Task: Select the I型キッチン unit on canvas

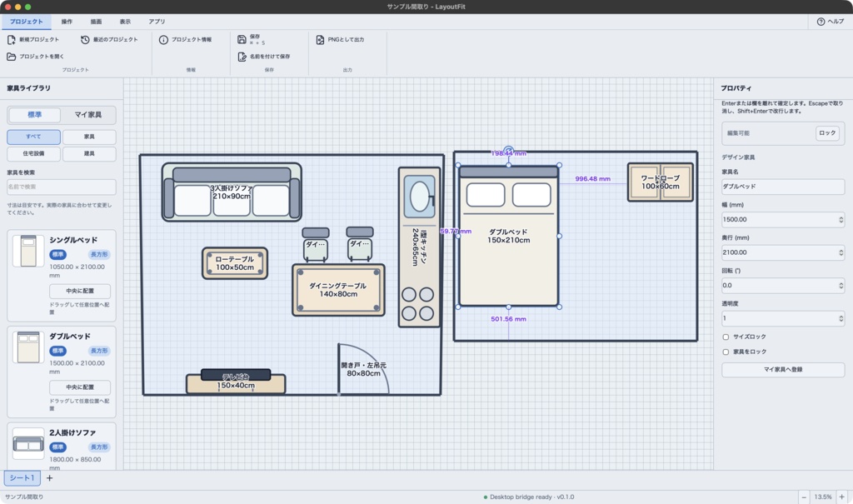Action: tap(419, 247)
